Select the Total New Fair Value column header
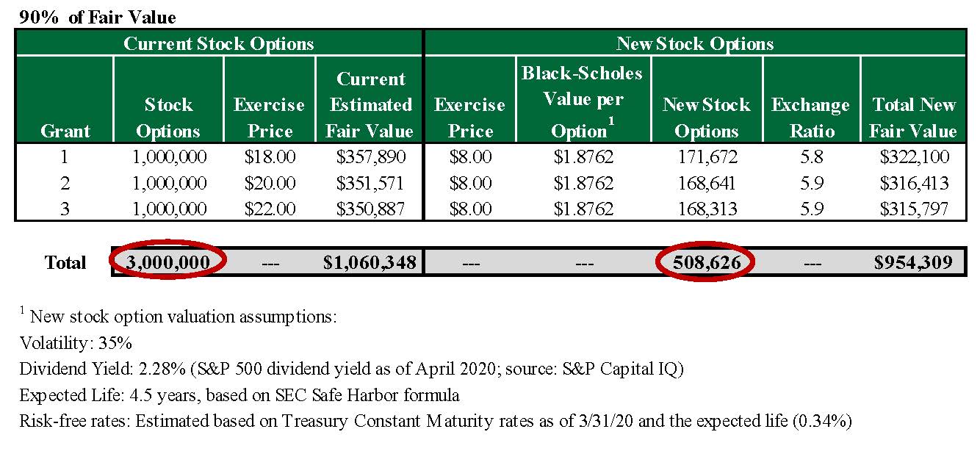Image resolution: width=980 pixels, height=454 pixels. coord(913,118)
